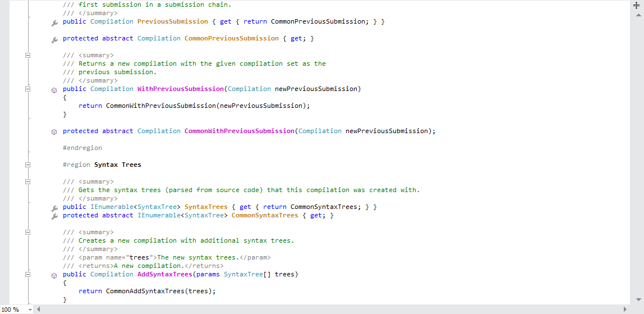The image size is (644, 314).
Task: Click "Returns a new compilation" comment line
Action: point(202,63)
